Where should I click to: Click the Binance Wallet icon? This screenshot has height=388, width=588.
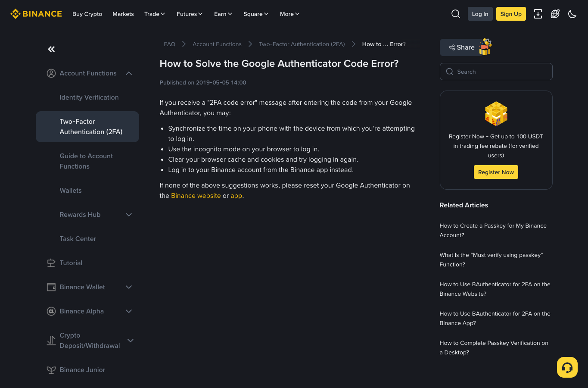point(51,287)
